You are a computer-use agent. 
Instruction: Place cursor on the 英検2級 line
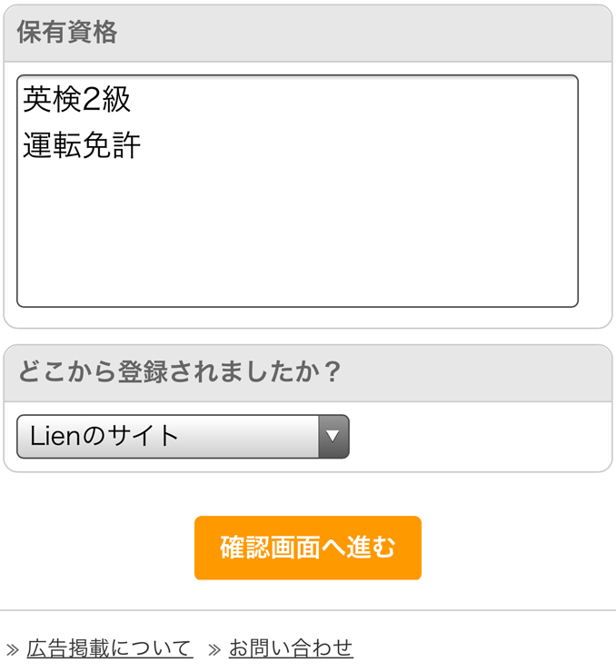[76, 99]
